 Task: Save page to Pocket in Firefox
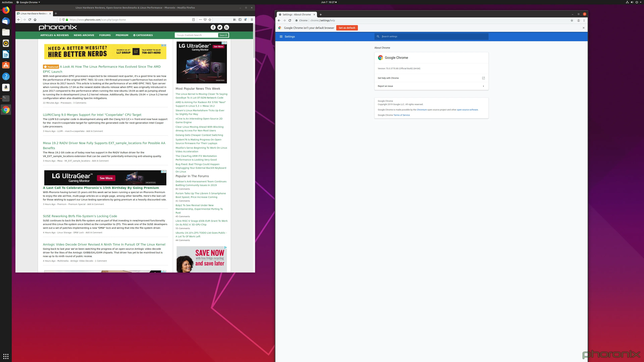point(205,20)
